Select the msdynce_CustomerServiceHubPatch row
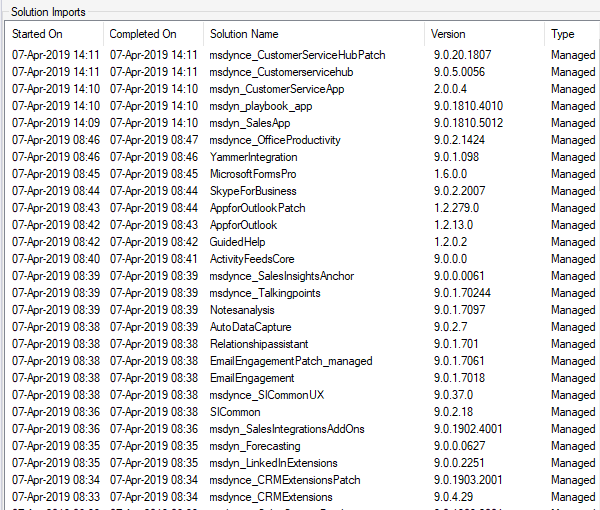This screenshot has height=510, width=600. (x=302, y=55)
